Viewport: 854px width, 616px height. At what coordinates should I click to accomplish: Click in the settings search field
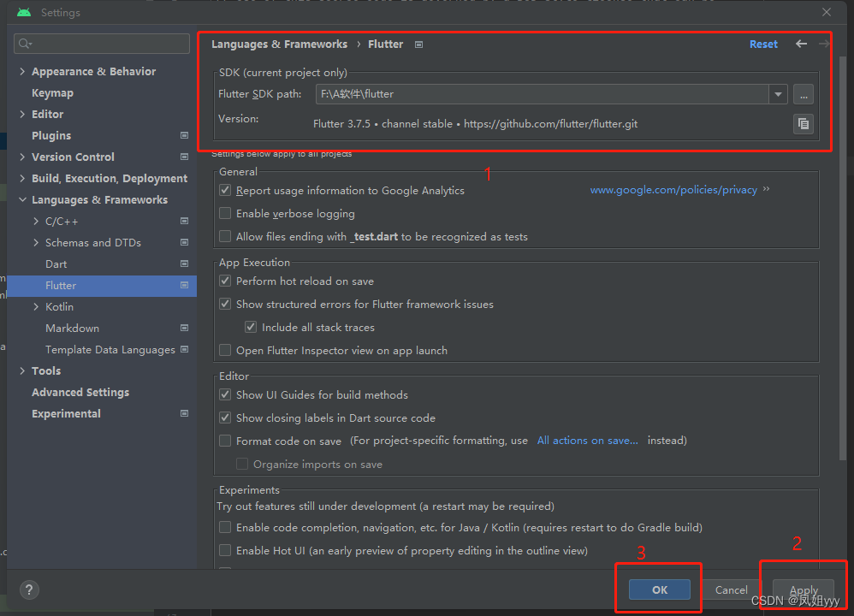102,44
